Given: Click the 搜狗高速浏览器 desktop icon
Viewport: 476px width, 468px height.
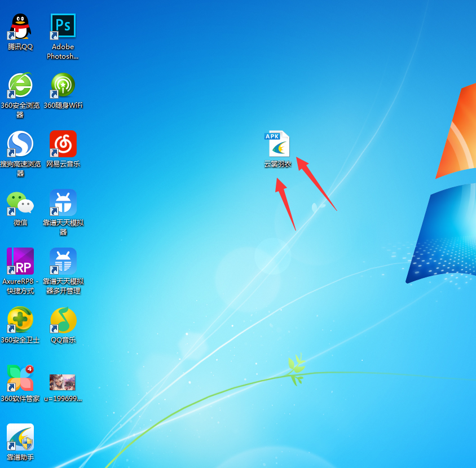Looking at the screenshot, I should pyautogui.click(x=20, y=144).
